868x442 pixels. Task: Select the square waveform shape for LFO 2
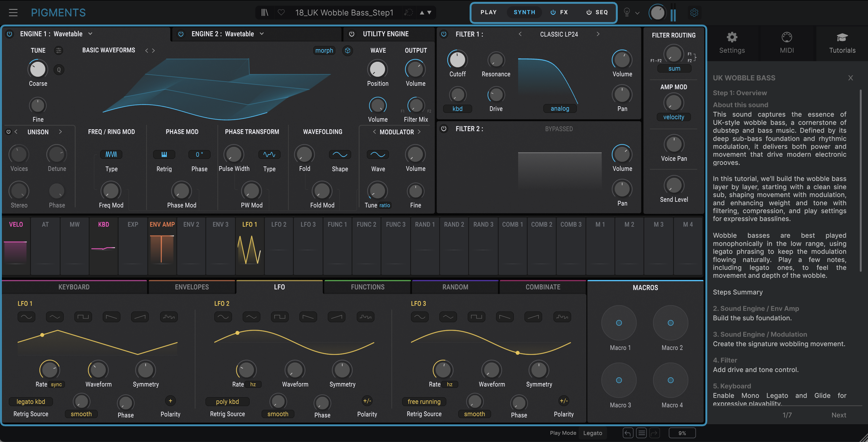pos(280,317)
